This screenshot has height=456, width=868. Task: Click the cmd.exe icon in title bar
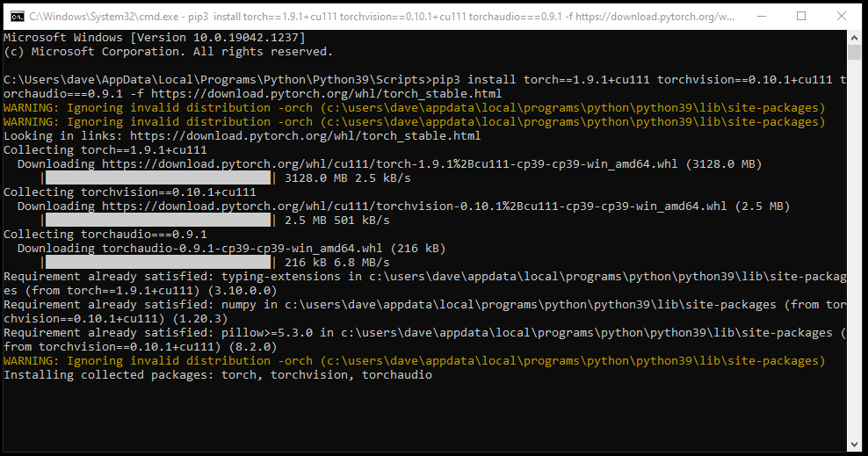[x=18, y=17]
